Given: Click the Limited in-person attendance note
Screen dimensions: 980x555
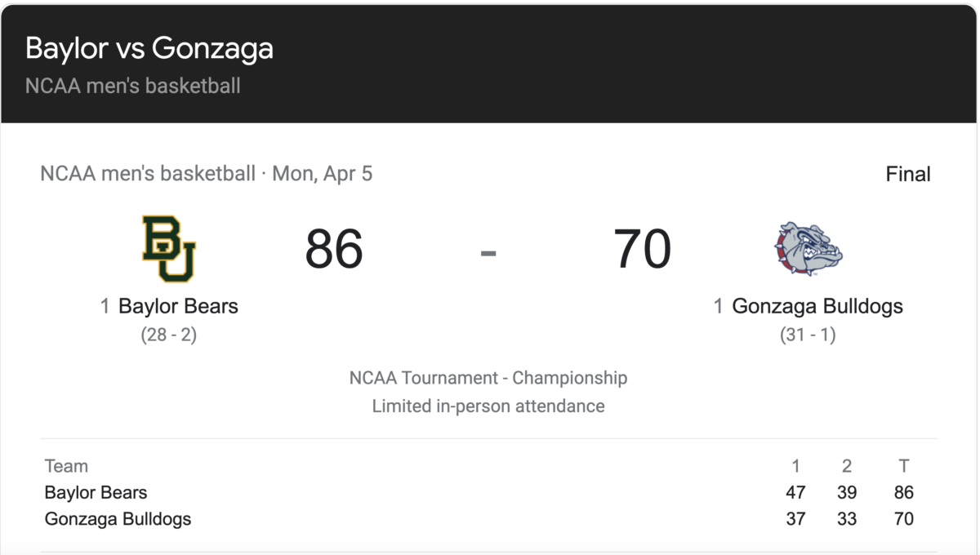Looking at the screenshot, I should point(488,406).
